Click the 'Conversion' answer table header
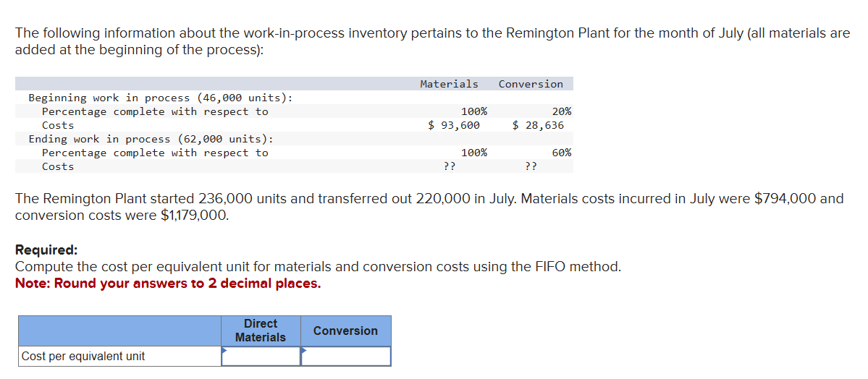This screenshot has height=379, width=868. click(x=346, y=331)
